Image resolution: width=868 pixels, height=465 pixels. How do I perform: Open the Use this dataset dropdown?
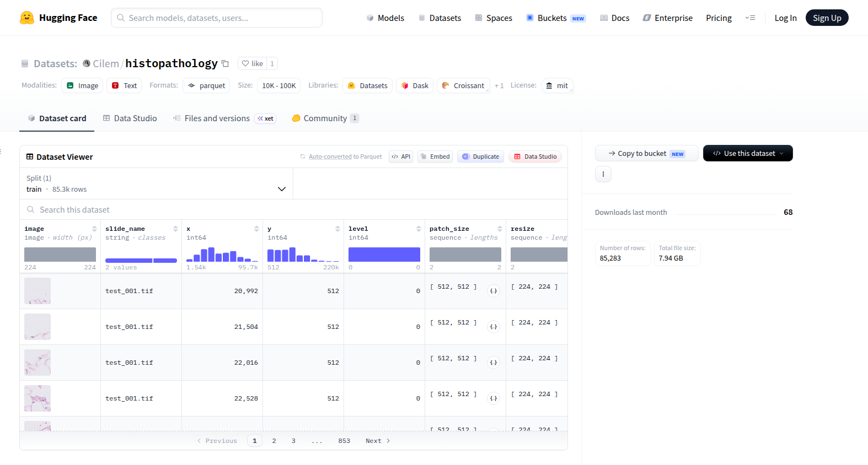748,153
